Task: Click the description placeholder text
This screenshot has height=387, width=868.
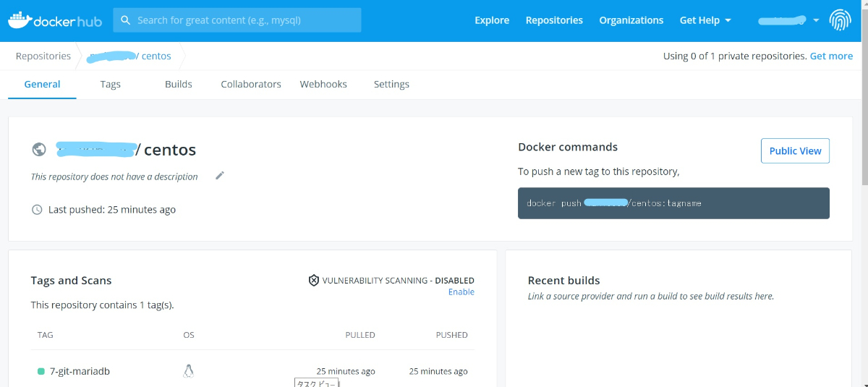Action: [x=114, y=177]
